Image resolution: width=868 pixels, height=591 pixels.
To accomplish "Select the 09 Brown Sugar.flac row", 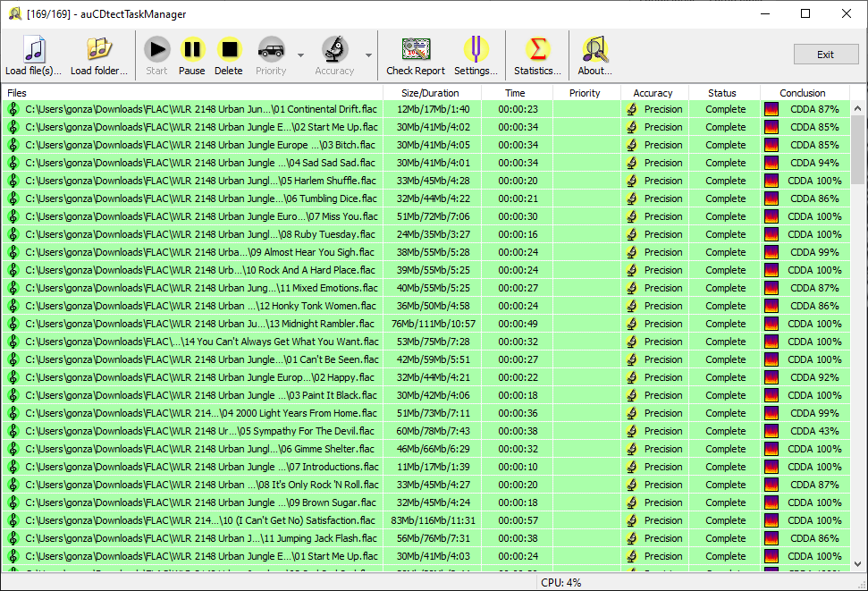I will coord(426,502).
